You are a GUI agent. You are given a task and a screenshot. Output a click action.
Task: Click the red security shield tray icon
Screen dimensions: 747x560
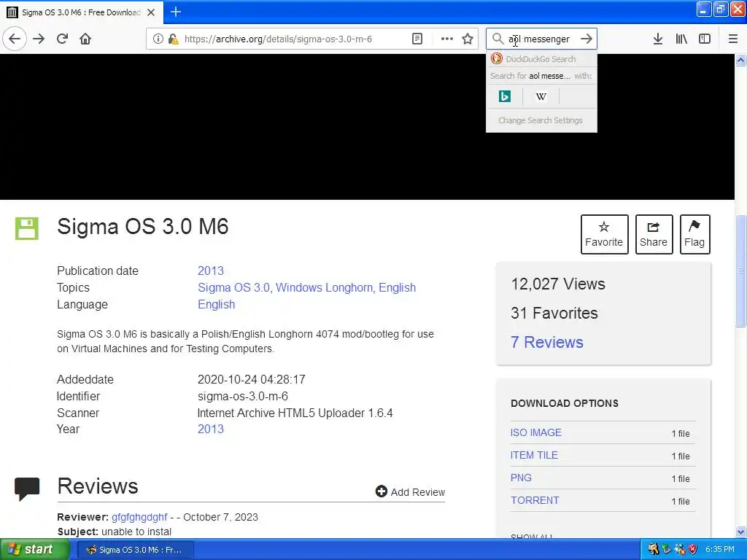(693, 549)
